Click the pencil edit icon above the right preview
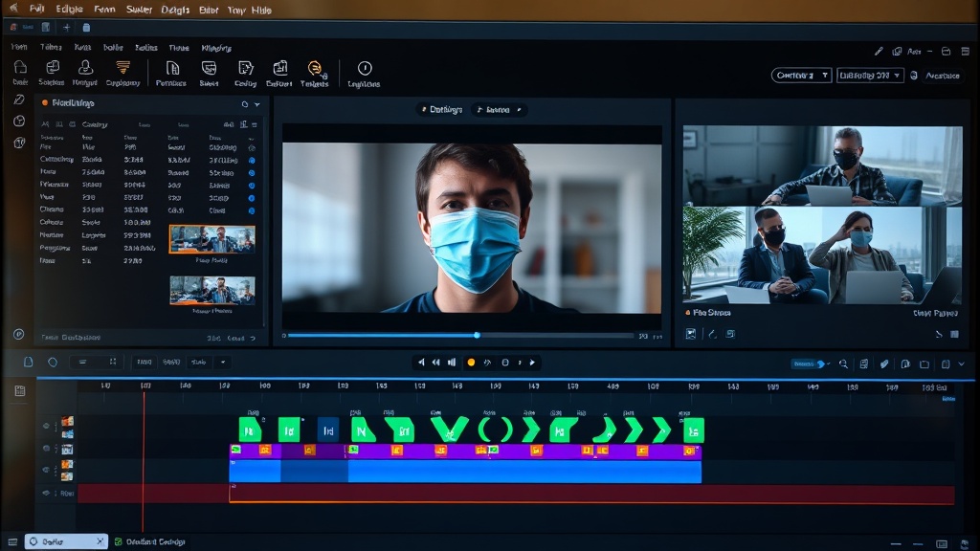Viewport: 980px width, 551px height. click(x=879, y=53)
